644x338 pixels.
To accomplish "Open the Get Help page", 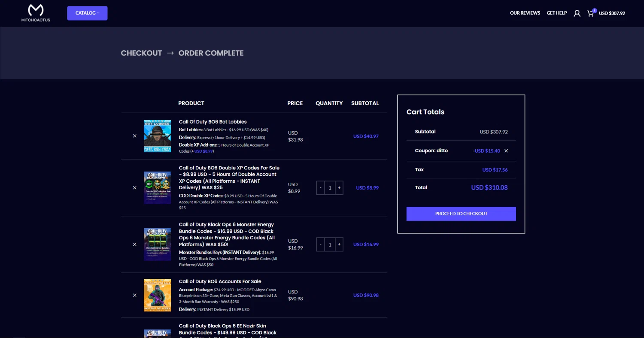I will tap(556, 13).
